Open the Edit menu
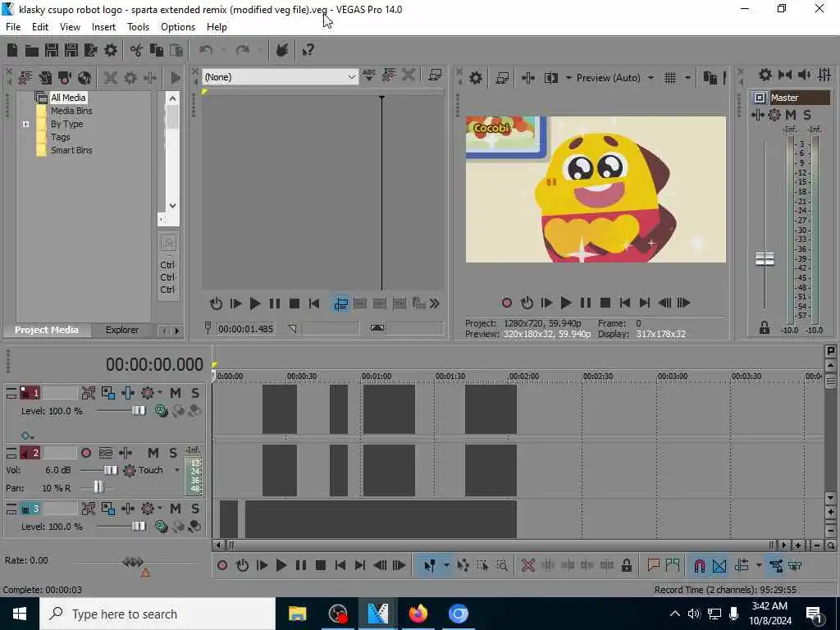The image size is (840, 630). click(x=39, y=27)
